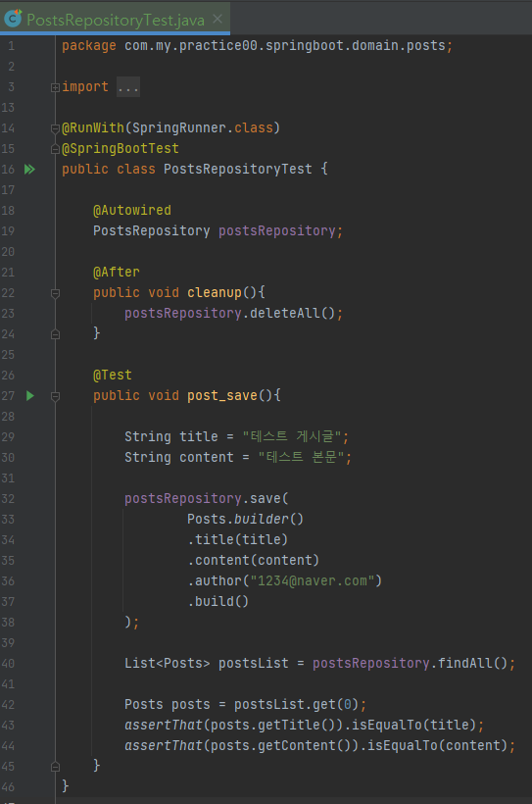Click the "테스트 본문" string literal
The image size is (532, 804).
(301, 457)
